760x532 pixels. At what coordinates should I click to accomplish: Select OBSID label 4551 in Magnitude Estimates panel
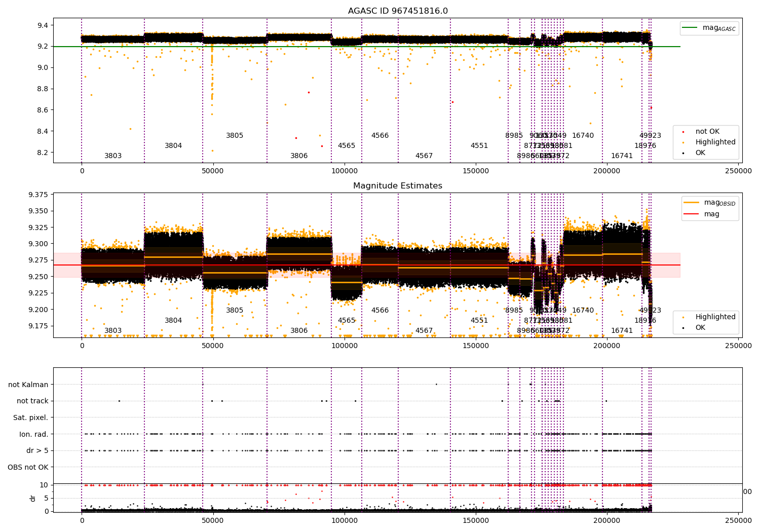point(479,321)
